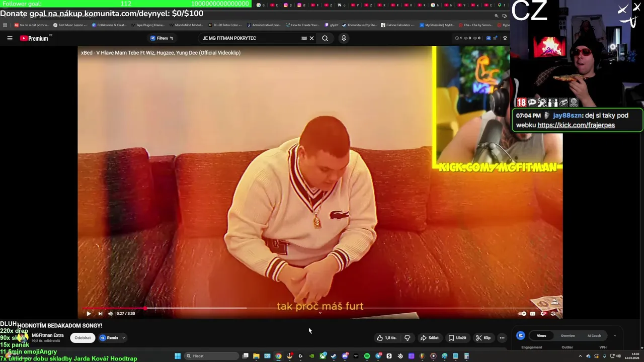The height and width of the screenshot is (362, 644).
Task: Open the Calorie Calculator bookmark
Action: coord(397,25)
